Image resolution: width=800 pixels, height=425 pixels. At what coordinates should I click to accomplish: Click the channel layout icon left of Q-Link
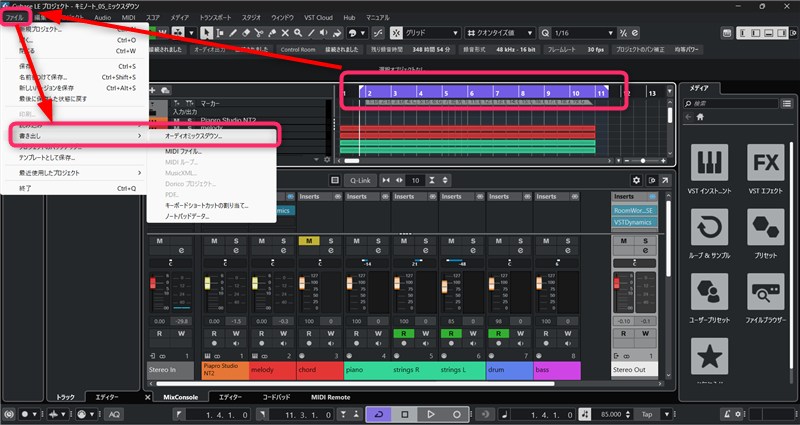click(x=335, y=180)
